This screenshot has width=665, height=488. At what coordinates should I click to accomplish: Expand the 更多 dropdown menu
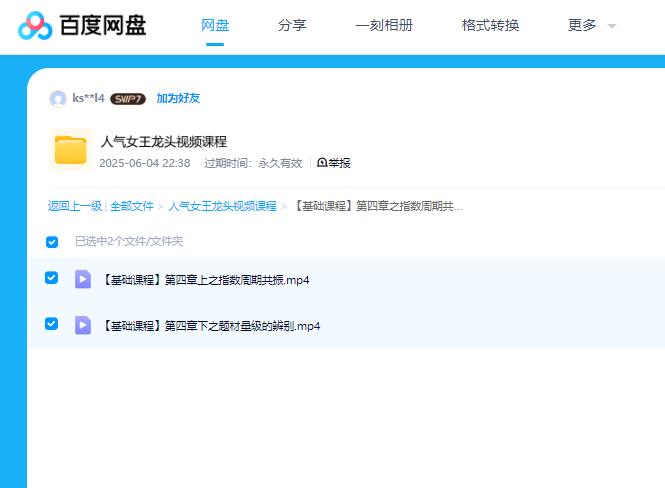click(591, 25)
